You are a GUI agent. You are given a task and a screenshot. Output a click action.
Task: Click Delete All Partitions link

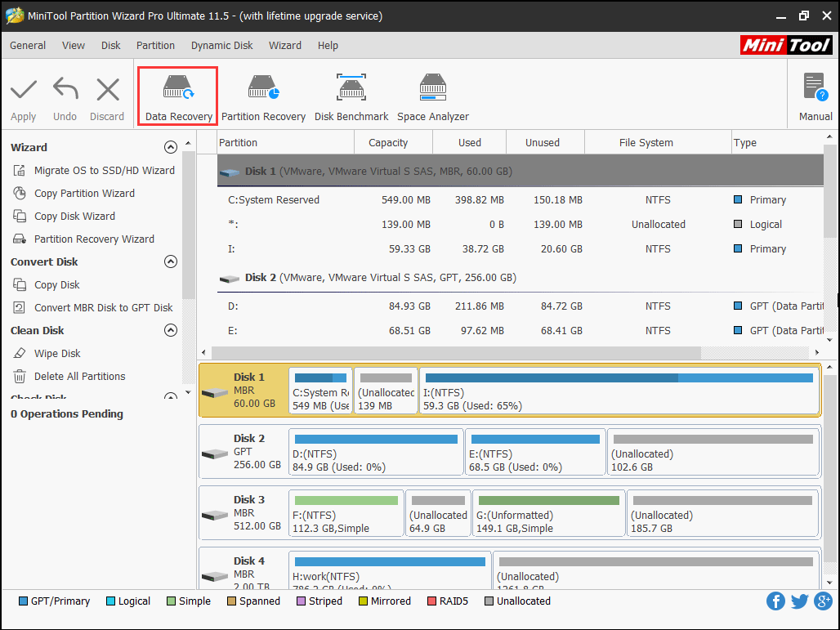pyautogui.click(x=80, y=377)
